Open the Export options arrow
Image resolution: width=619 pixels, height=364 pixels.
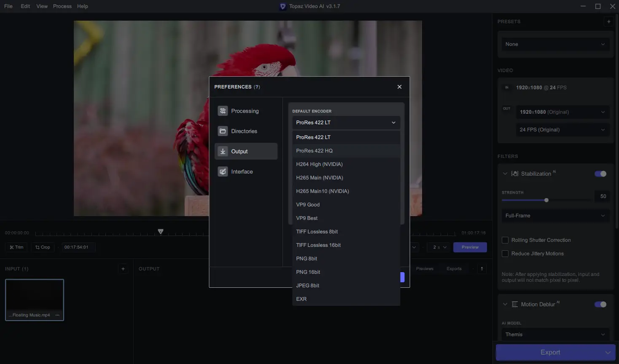pos(608,352)
